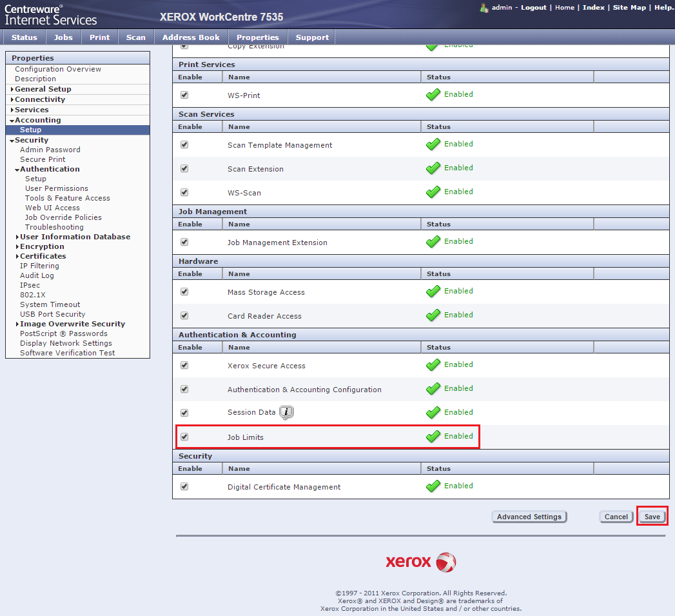Toggle the WS-Scan enable checkbox
The width and height of the screenshot is (675, 616).
pos(184,193)
